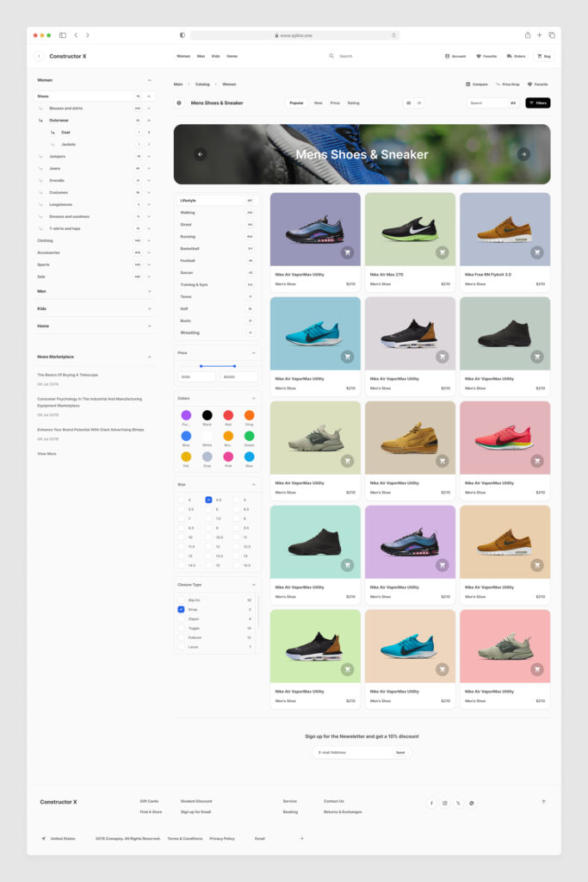This screenshot has height=882, width=588.
Task: Expand the Men section in the sidebar
Action: (150, 291)
